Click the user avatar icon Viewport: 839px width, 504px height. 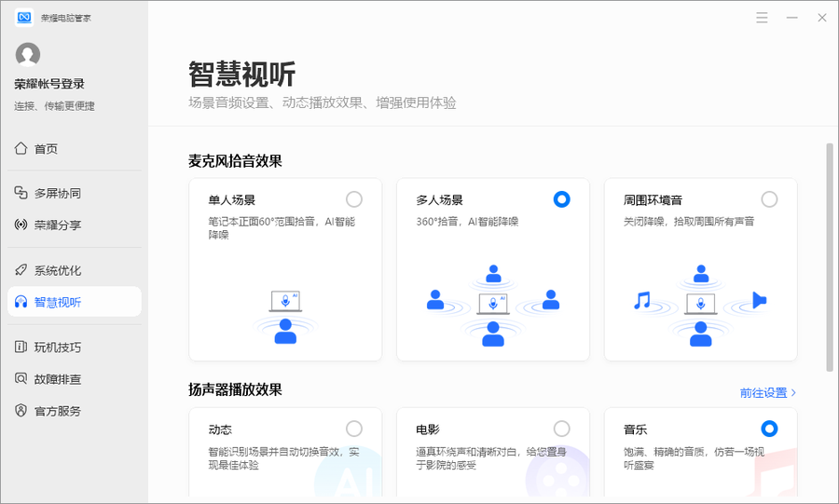point(28,55)
